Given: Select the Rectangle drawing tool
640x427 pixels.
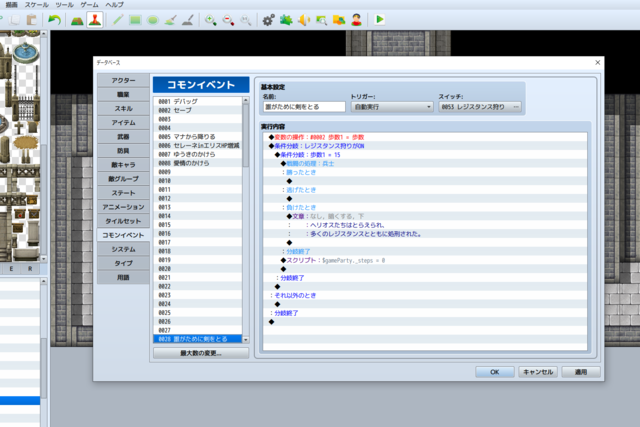Looking at the screenshot, I should click(135, 20).
